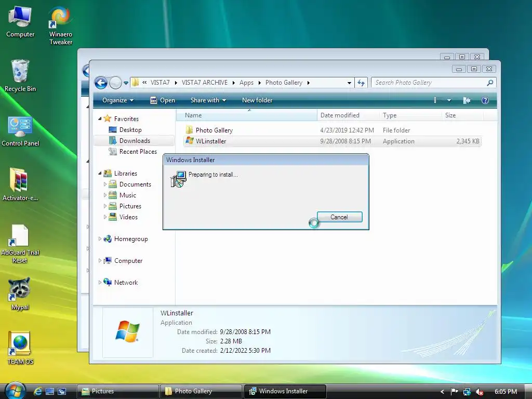Click Apps in the address breadcrumb
532x399 pixels.
pos(246,83)
